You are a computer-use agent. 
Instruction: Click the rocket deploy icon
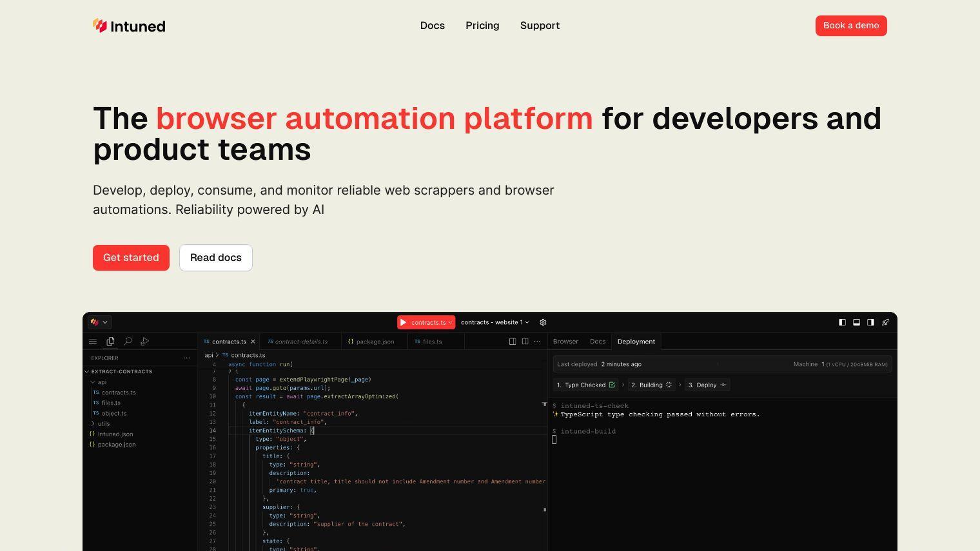point(885,322)
